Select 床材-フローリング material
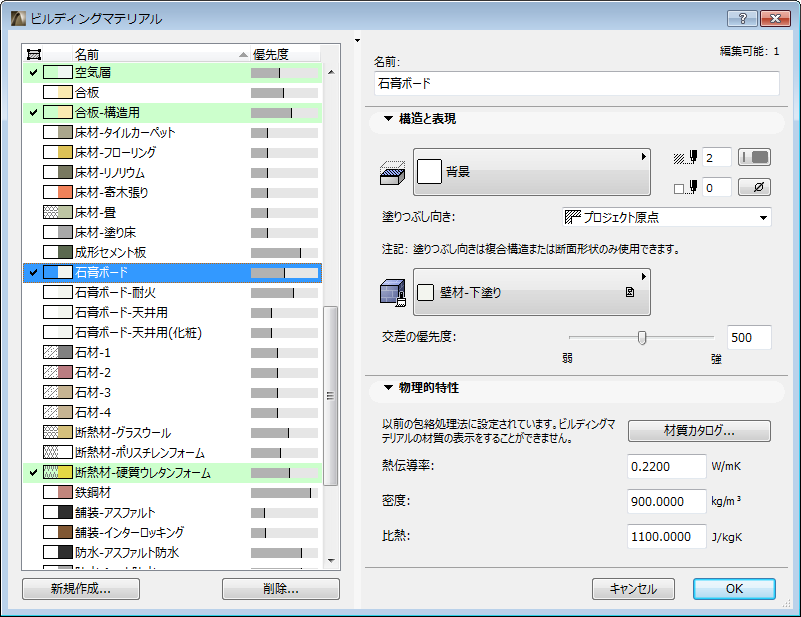The width and height of the screenshot is (801, 617). click(173, 153)
